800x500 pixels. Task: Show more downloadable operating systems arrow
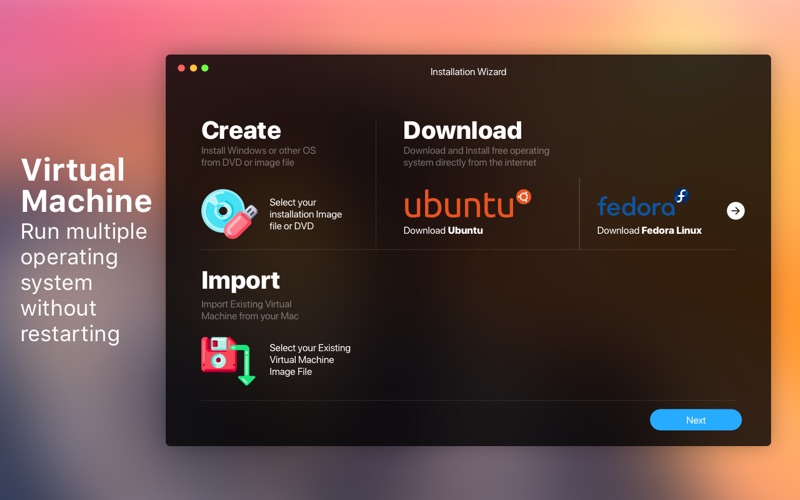coord(735,210)
